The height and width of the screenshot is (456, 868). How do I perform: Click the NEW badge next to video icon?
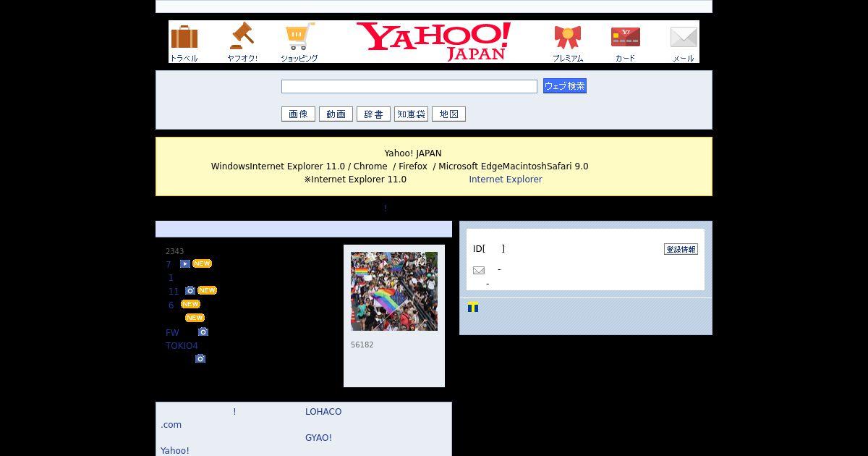pos(202,263)
